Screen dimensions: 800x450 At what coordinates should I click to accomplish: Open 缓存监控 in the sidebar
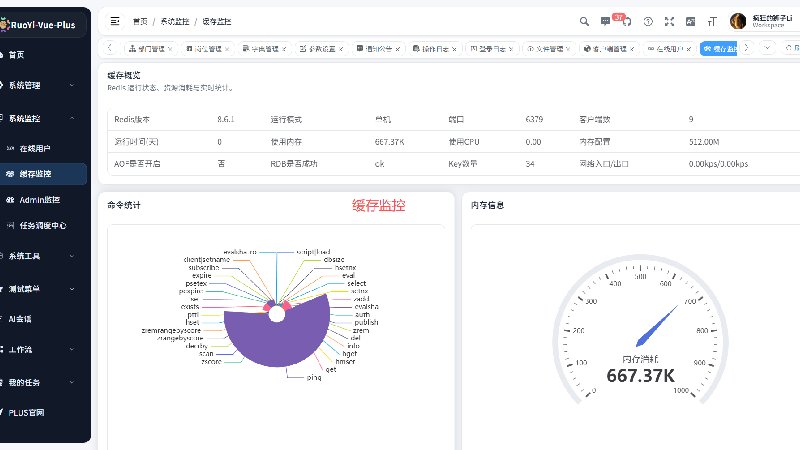(43, 173)
